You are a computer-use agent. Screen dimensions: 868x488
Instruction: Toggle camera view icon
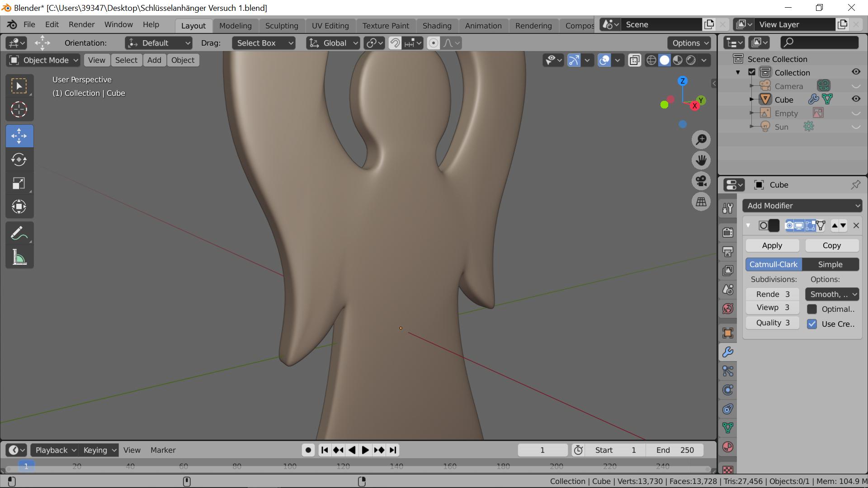pos(701,181)
